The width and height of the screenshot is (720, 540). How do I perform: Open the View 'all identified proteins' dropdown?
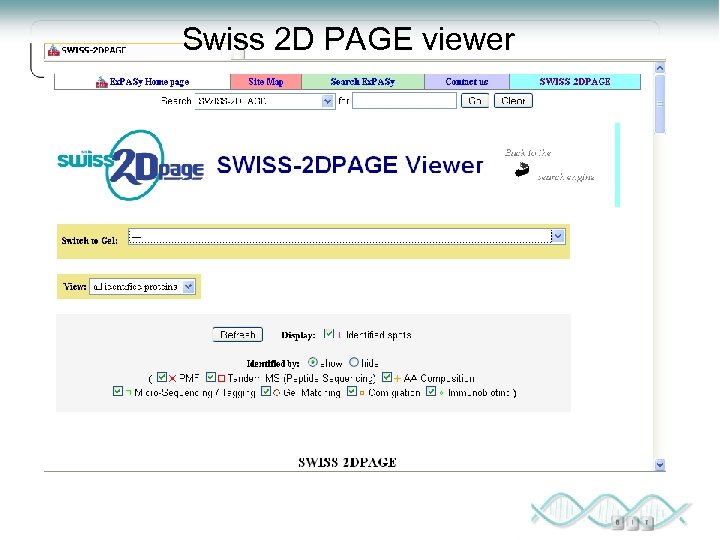coord(142,287)
